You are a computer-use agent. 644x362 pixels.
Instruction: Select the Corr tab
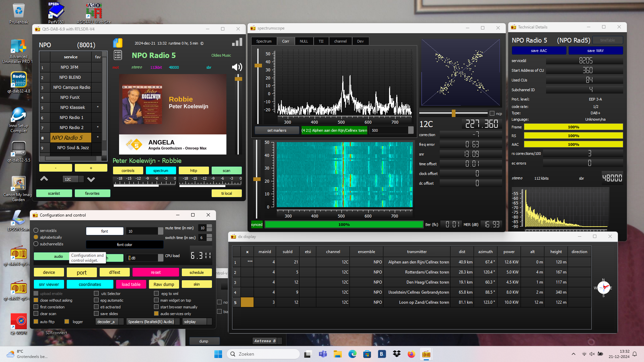coord(286,41)
